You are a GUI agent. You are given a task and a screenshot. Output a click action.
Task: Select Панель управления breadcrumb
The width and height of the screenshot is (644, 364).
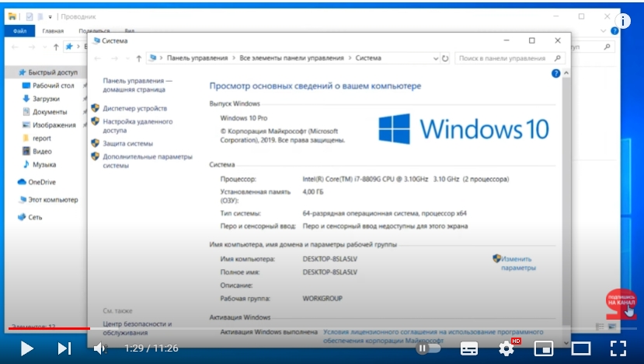tap(197, 58)
